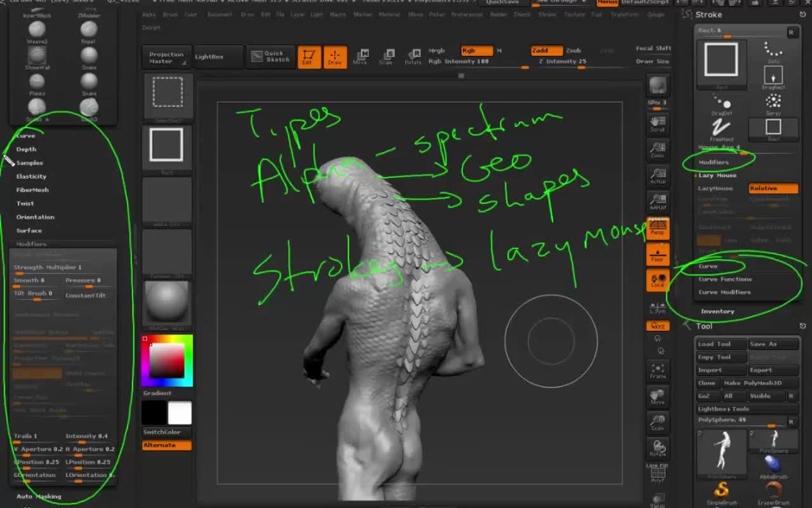Toggle the Floor grid
812x508 pixels.
click(658, 254)
